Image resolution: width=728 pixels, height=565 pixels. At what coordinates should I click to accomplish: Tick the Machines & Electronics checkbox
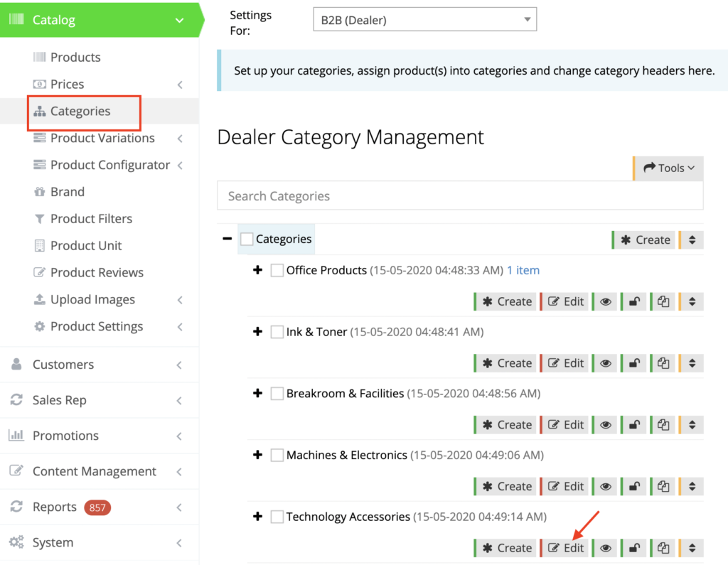277,455
